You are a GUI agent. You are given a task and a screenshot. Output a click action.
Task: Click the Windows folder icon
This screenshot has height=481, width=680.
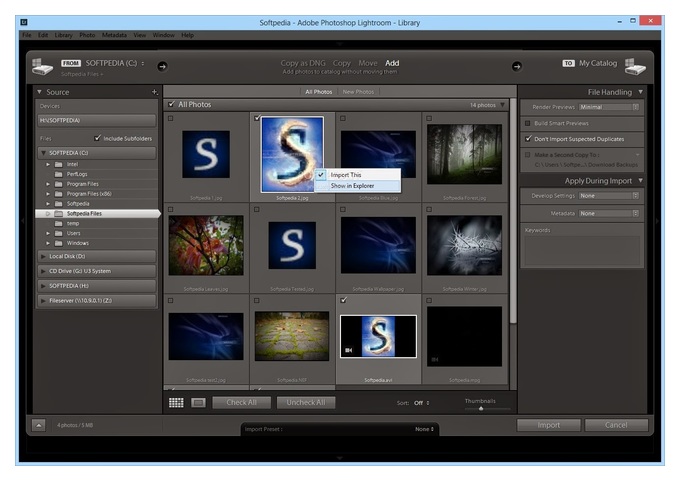(x=59, y=243)
